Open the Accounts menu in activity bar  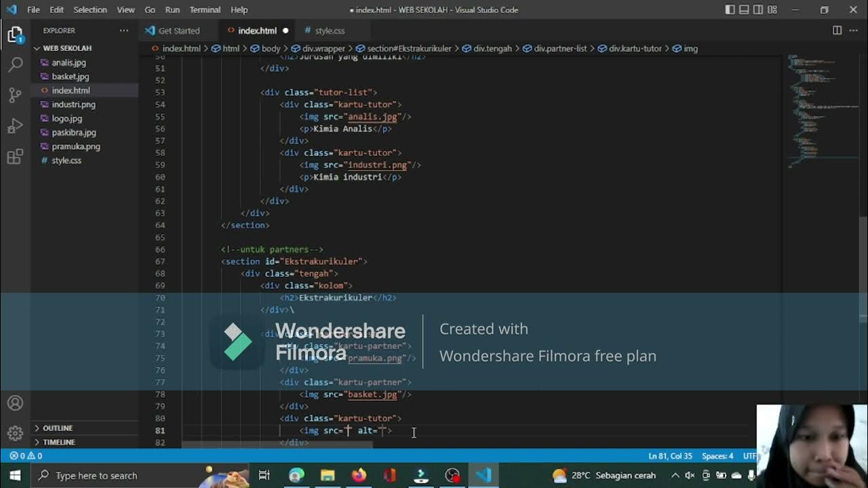pyautogui.click(x=15, y=403)
